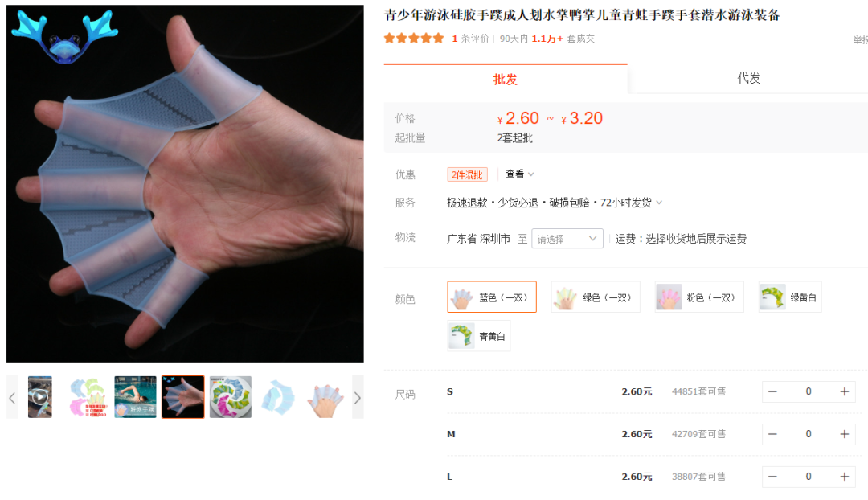Open the 1 条评价 reviews link

point(470,39)
